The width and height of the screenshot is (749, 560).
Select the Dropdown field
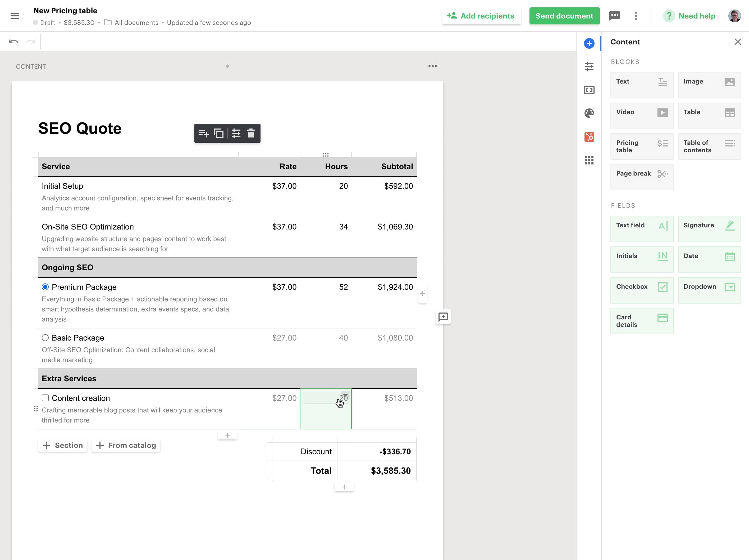point(709,290)
